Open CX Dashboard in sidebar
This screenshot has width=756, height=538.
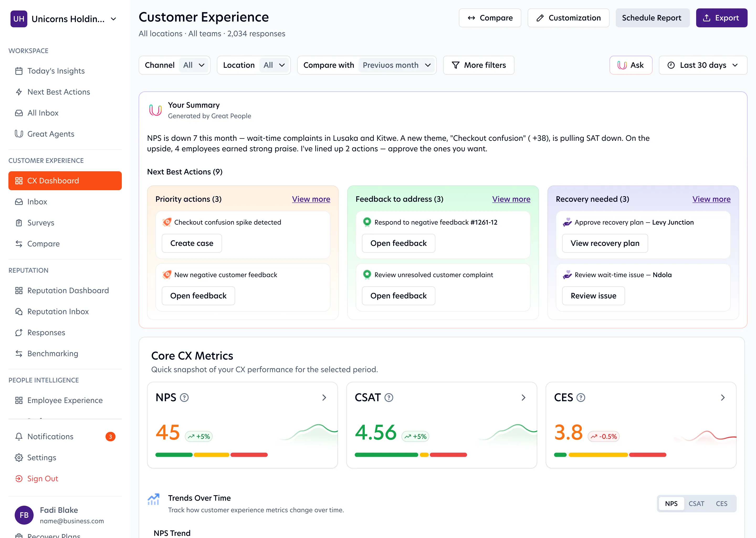65,180
